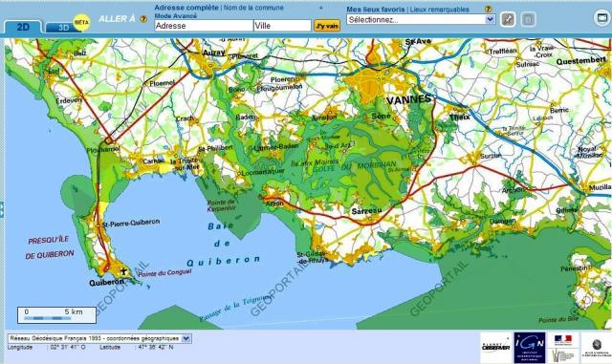Open Mode Avancé search

(176, 15)
